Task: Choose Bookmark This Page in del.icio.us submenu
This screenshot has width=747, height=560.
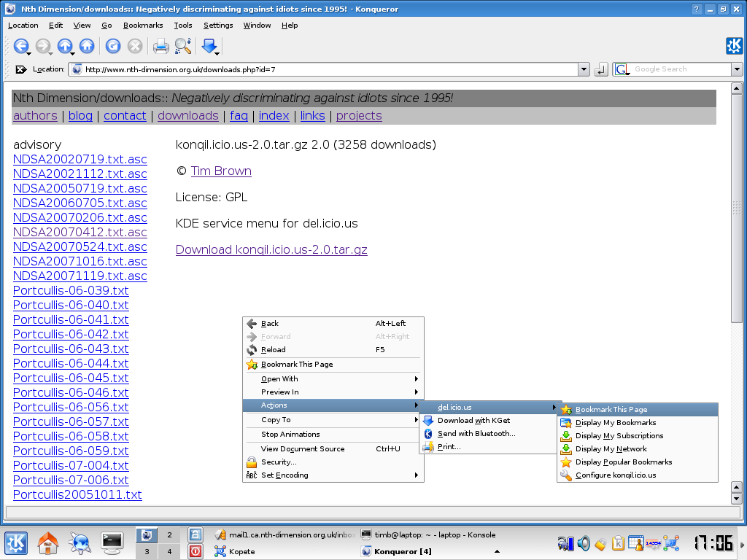Action: point(638,410)
